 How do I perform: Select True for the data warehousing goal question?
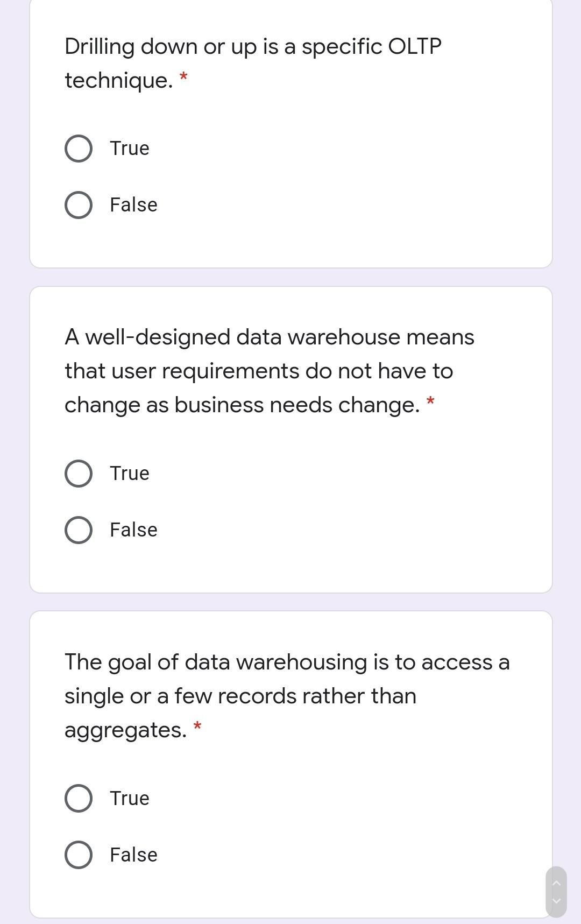pos(78,798)
